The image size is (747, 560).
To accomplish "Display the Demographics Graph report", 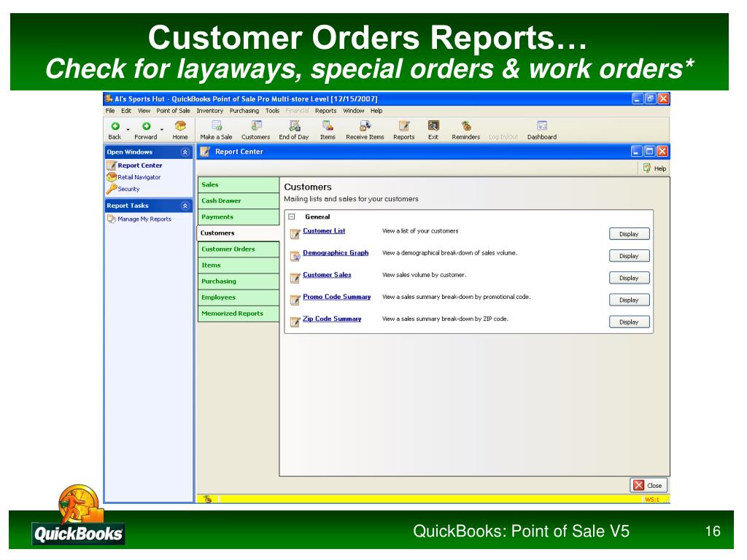I will (630, 256).
